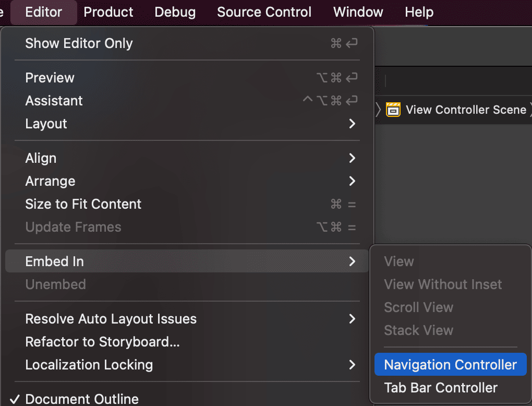
Task: Expand Resolve Auto Layout Issues submenu
Action: [187, 319]
